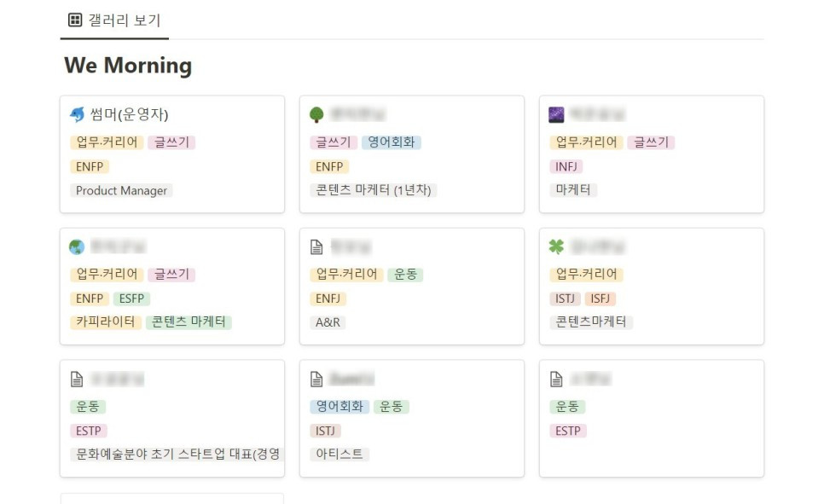
Task: Click the clover icon on the 콘텐츠마케터 card
Action: pos(556,246)
